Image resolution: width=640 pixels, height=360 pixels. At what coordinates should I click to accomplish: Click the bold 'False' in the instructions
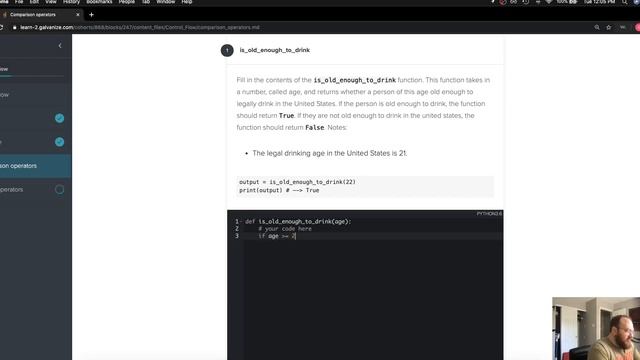(x=314, y=127)
